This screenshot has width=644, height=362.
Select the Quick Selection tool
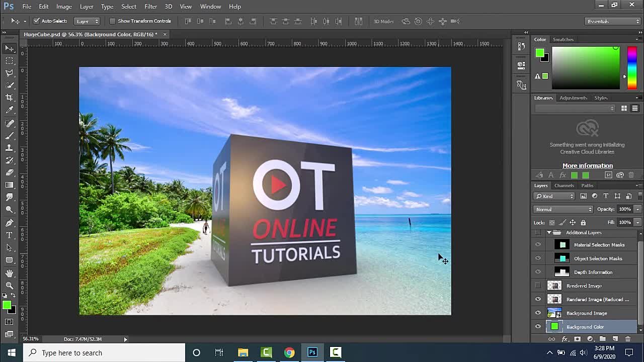(x=10, y=85)
